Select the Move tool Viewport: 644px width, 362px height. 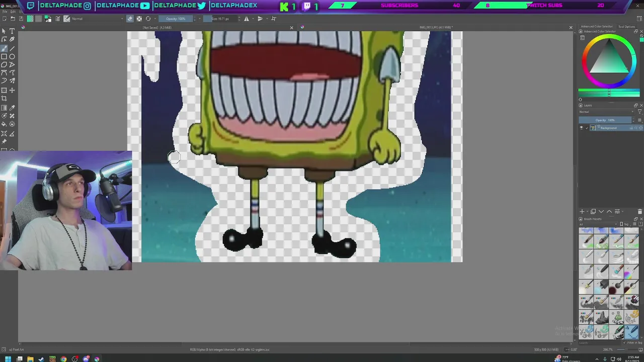pos(12,90)
